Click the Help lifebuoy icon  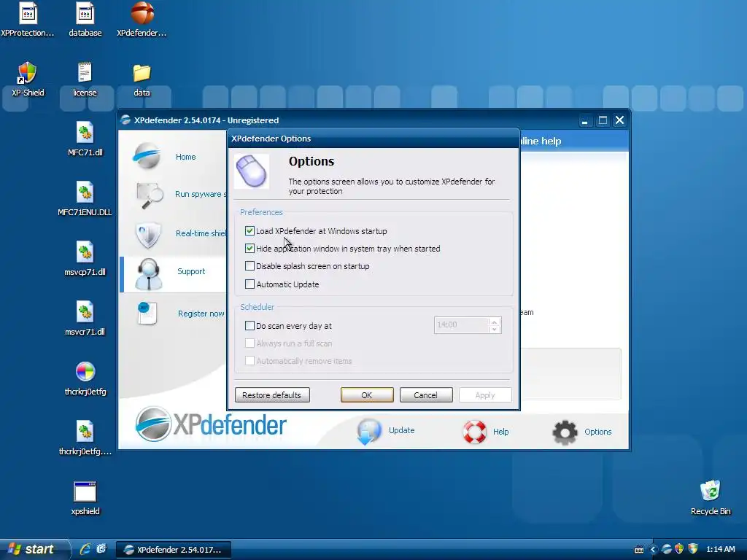click(x=474, y=432)
